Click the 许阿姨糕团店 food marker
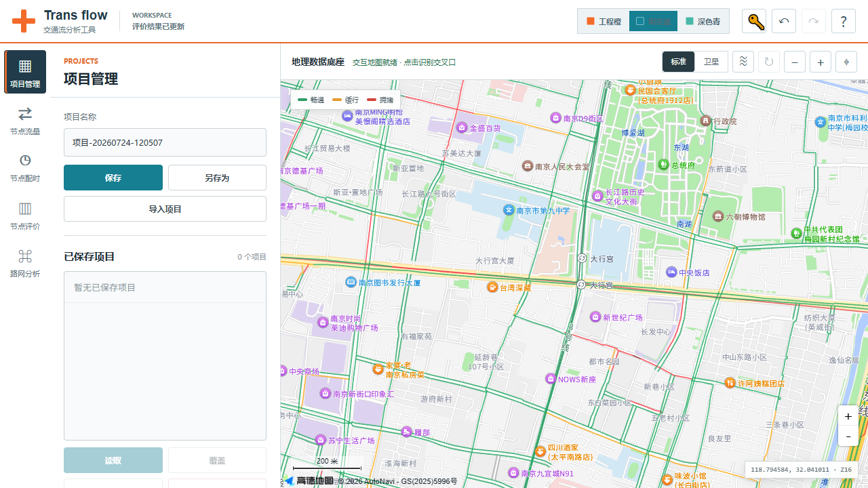Screen dimensions: 868x488 [730, 383]
